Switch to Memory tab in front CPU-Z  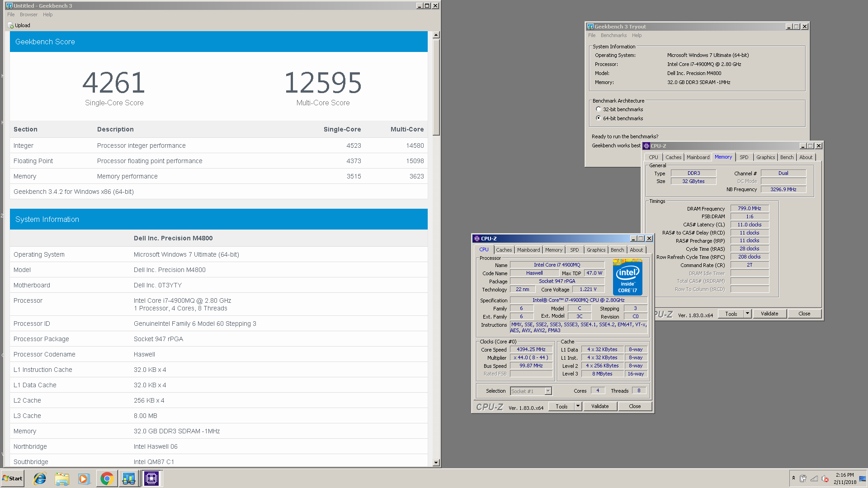point(554,250)
